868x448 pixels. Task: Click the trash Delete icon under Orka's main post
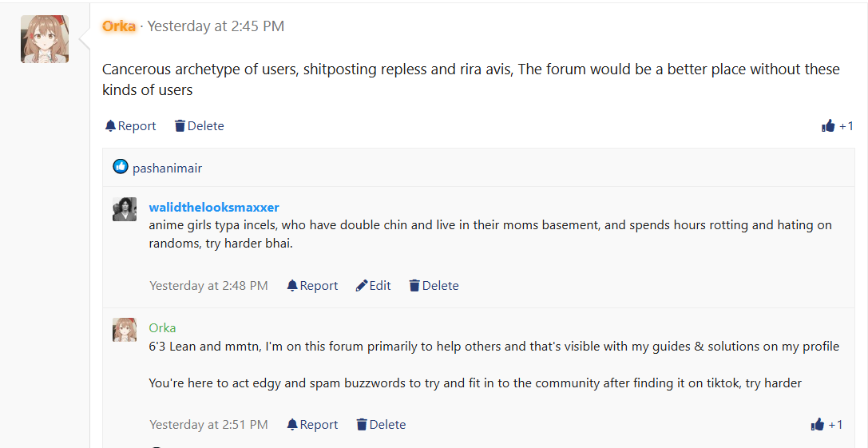point(180,126)
